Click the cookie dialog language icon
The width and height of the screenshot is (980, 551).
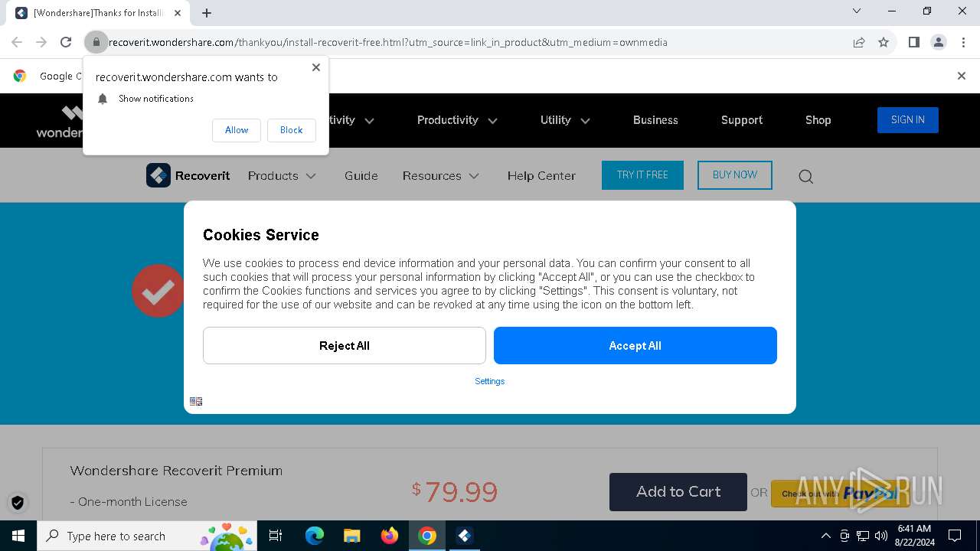[196, 401]
